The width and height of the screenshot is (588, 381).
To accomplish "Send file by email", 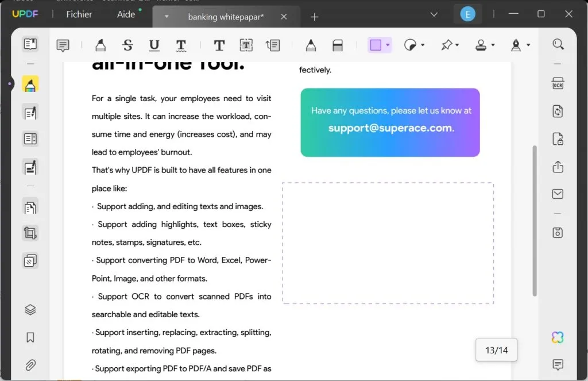I will [x=558, y=194].
